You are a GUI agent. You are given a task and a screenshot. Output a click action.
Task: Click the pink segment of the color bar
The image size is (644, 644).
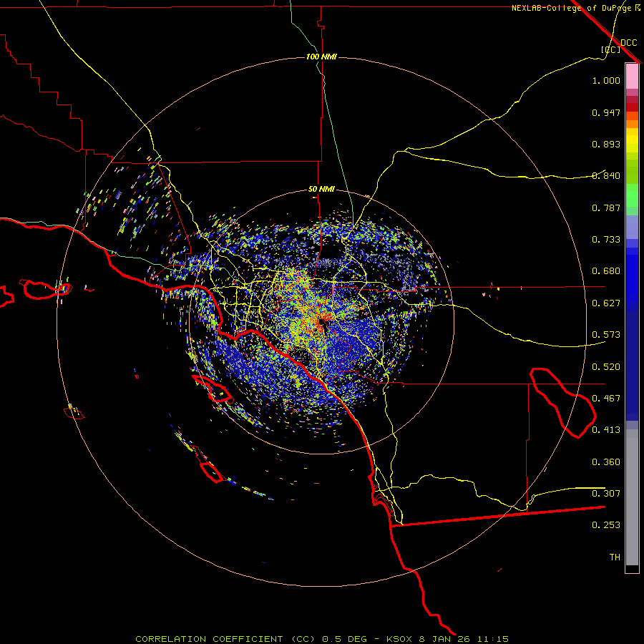632,77
